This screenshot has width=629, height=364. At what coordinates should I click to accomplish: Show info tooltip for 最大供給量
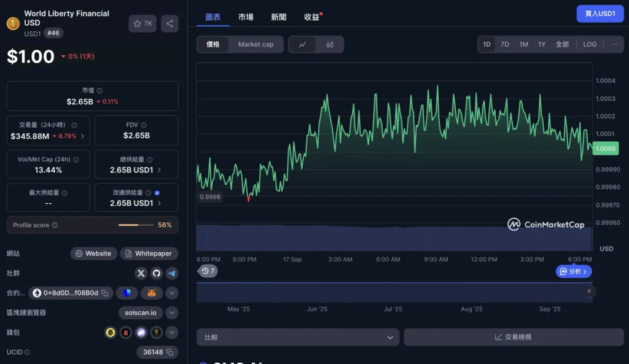tap(64, 193)
